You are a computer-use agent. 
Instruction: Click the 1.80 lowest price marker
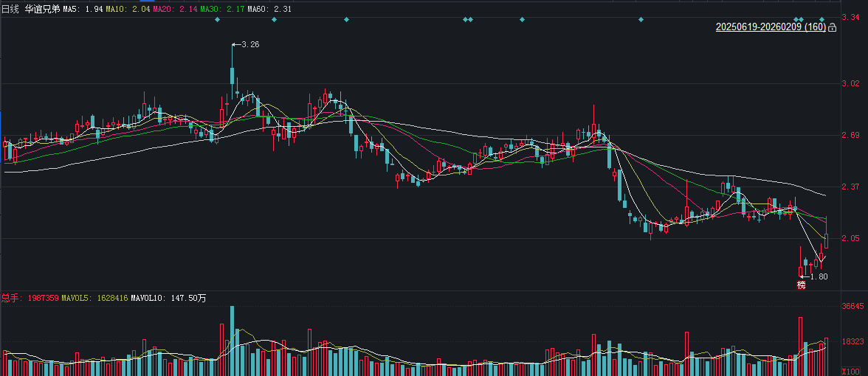[818, 276]
